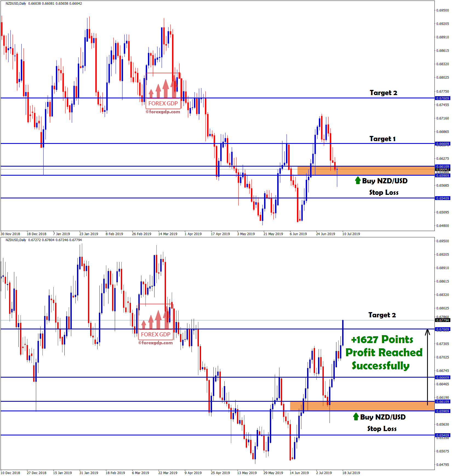Click the 21 May 2019 date on the time axis
452x476 pixels.
click(x=273, y=234)
